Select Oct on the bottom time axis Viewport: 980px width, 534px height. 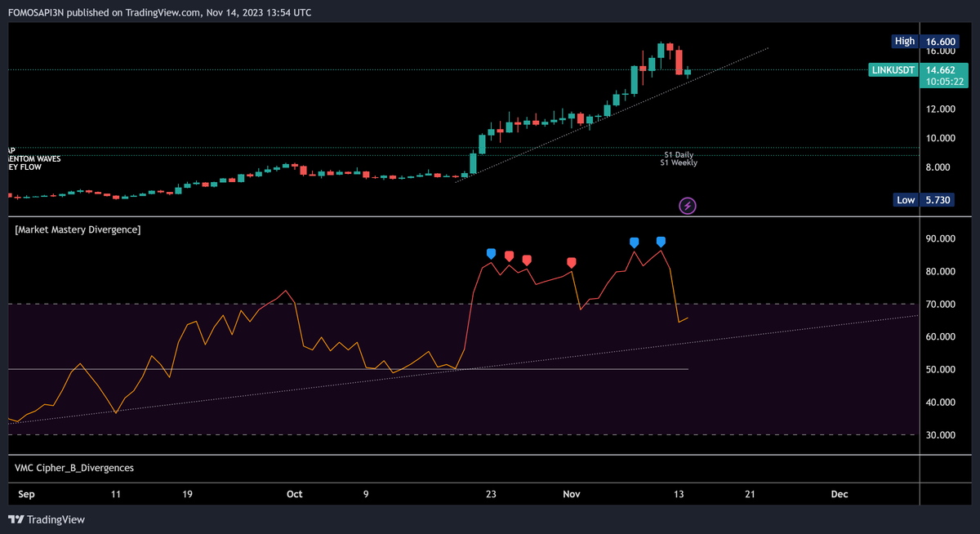click(x=294, y=494)
